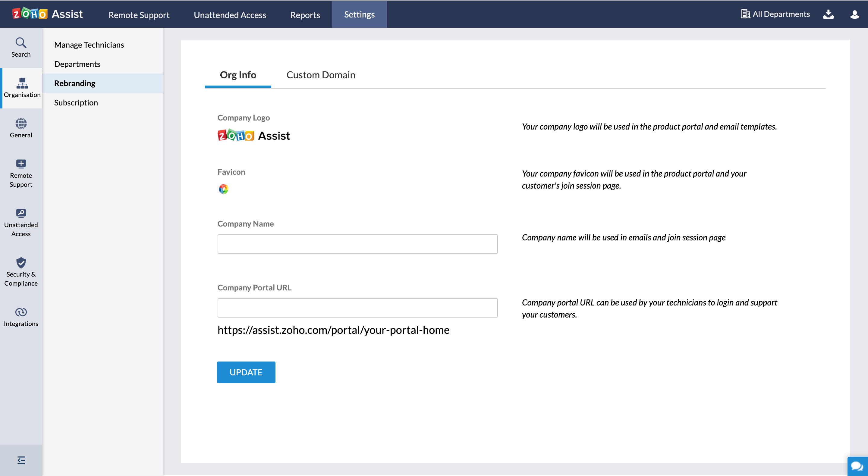This screenshot has height=476, width=868.
Task: Open Reports in top navigation
Action: click(305, 15)
